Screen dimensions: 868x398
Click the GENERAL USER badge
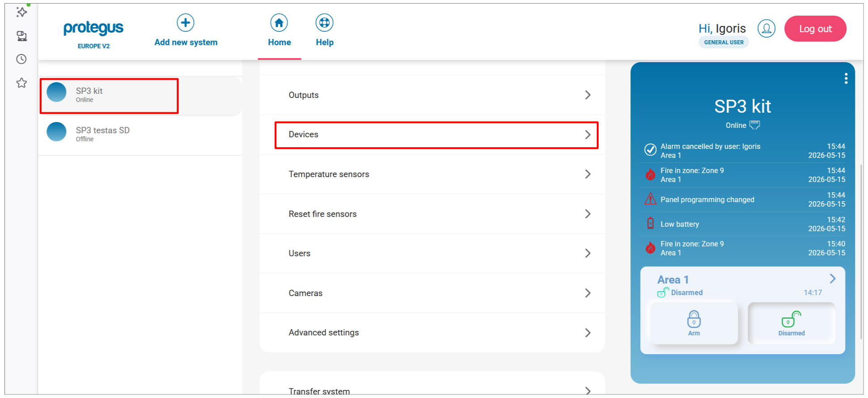(x=723, y=42)
